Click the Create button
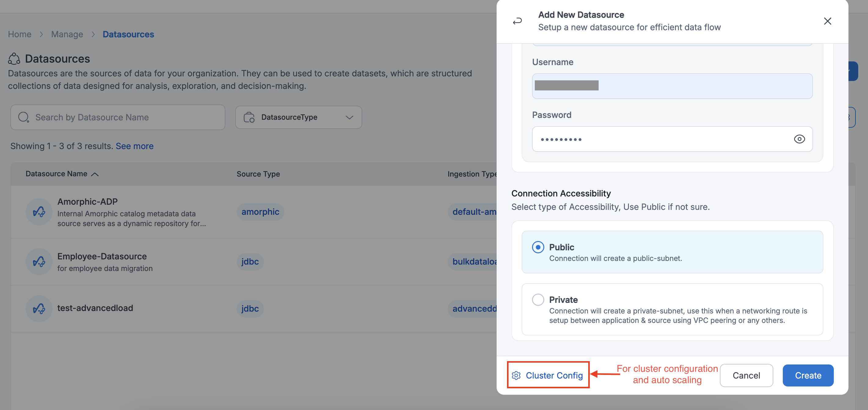 click(x=808, y=375)
